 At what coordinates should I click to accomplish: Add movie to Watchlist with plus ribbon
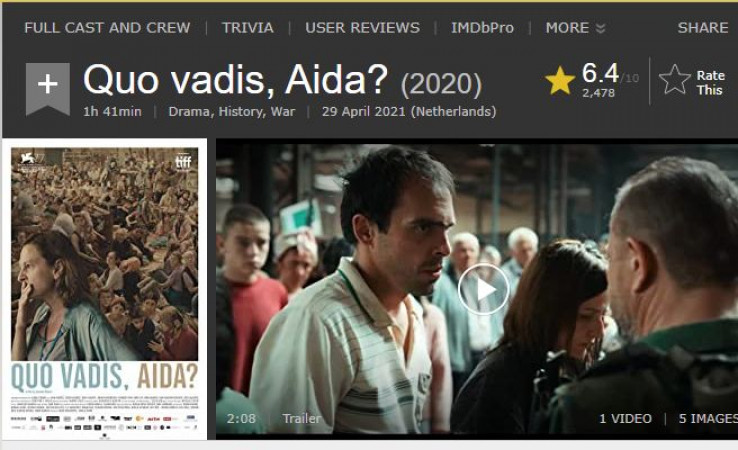[48, 88]
